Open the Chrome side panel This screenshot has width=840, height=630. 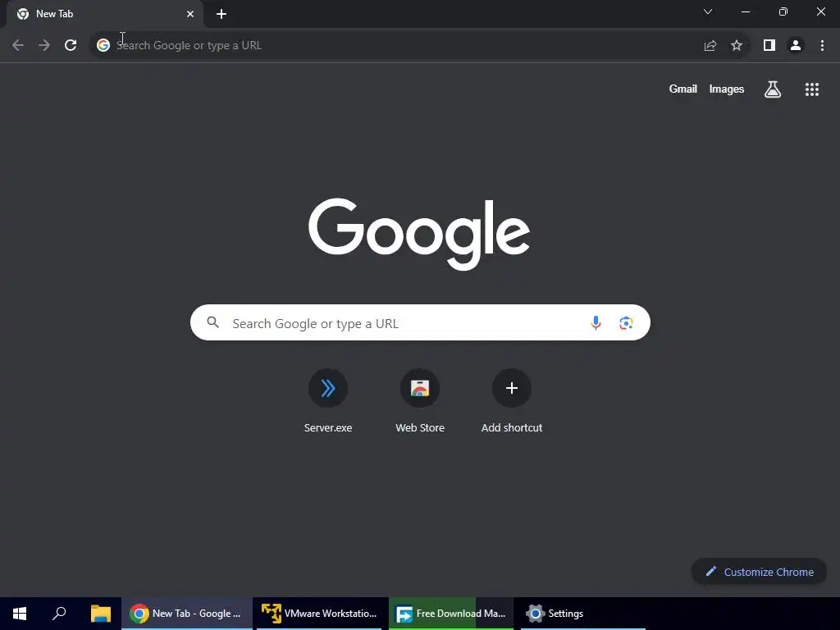pos(769,46)
